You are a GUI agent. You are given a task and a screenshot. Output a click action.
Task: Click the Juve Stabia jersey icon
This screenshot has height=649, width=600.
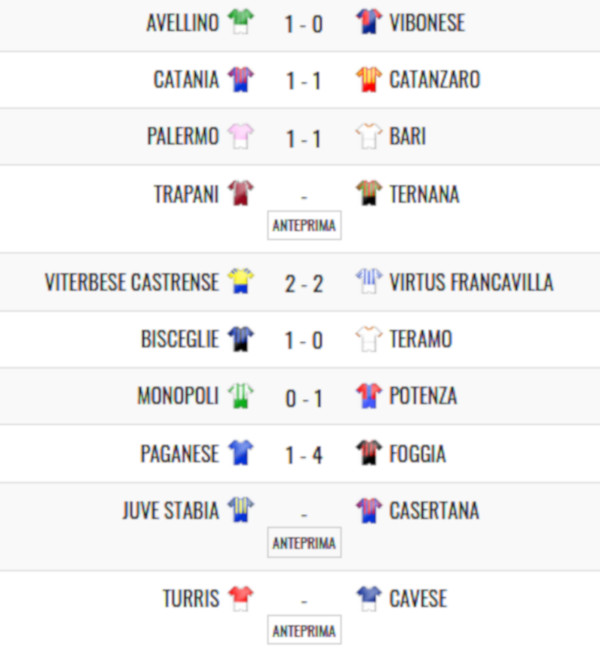pyautogui.click(x=240, y=511)
